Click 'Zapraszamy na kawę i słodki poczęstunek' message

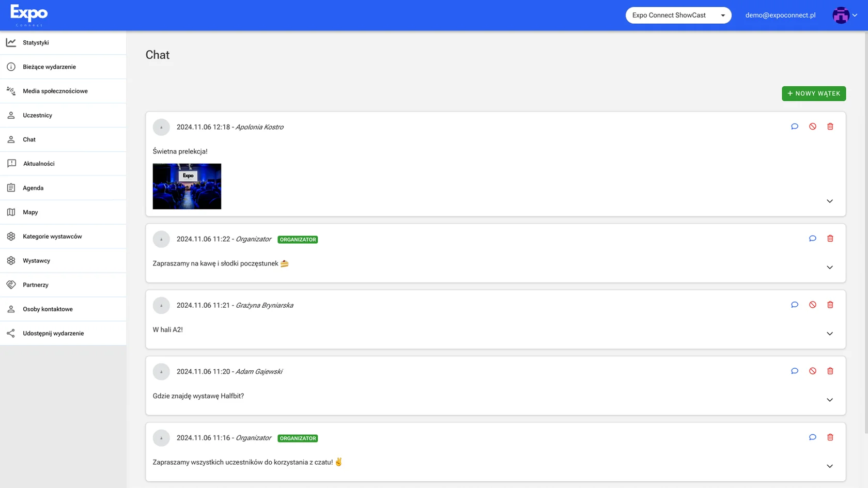coord(215,263)
